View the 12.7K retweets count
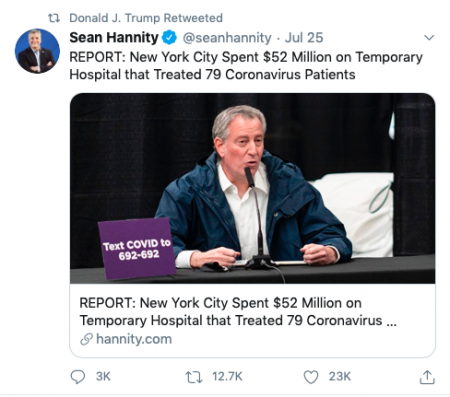This screenshot has width=450, height=397. (x=227, y=377)
